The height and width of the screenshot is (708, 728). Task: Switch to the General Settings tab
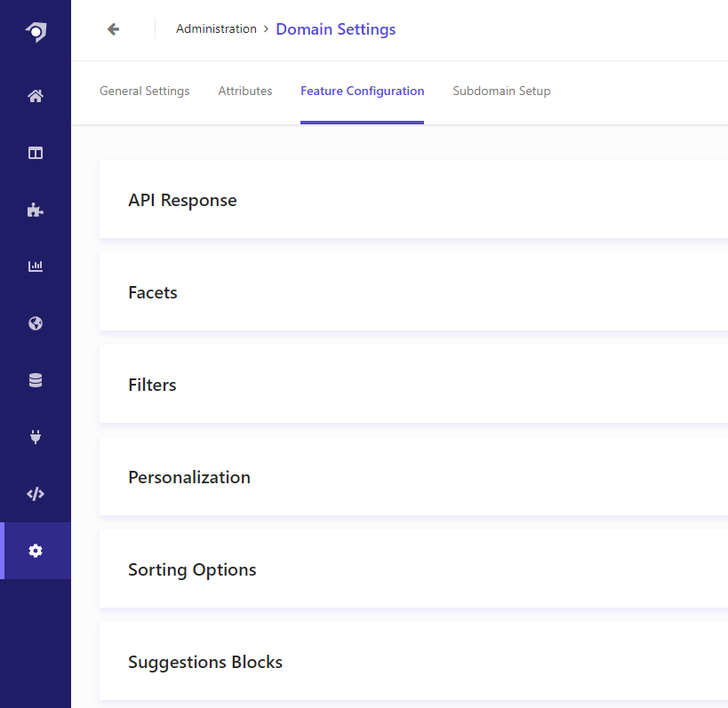144,91
